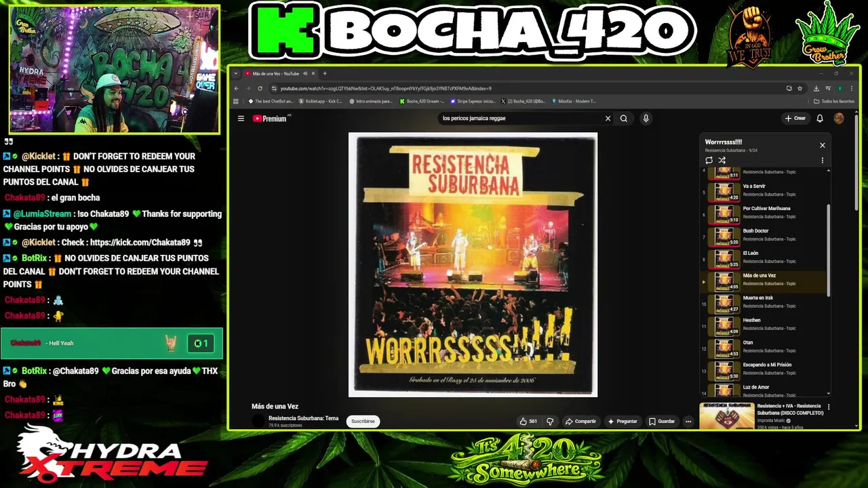
Task: Open the YouTube account avatar menu
Action: coord(839,119)
